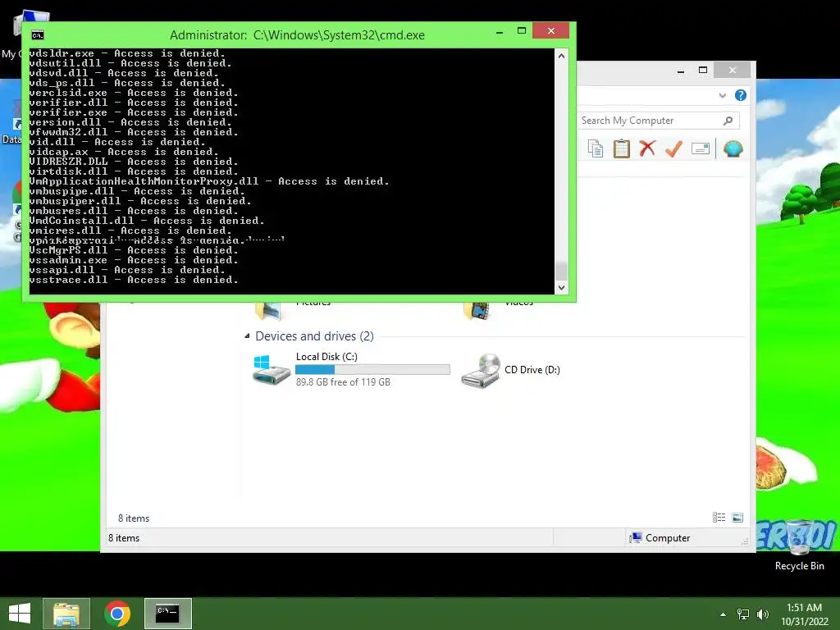Show hidden tray icons arrow
The width and height of the screenshot is (840, 630).
[x=723, y=614]
